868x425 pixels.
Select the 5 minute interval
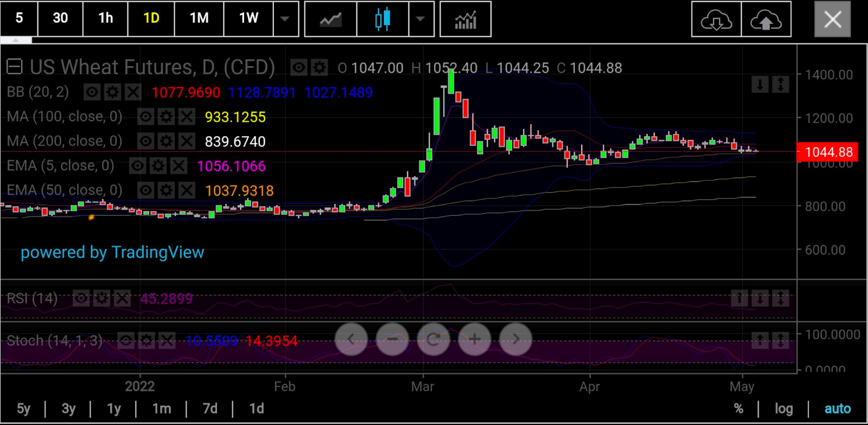point(19,18)
